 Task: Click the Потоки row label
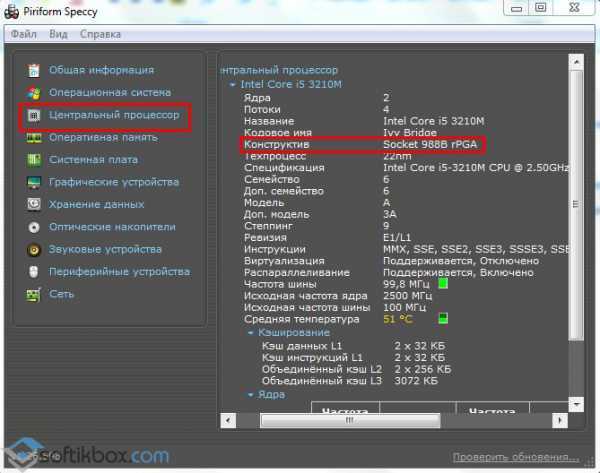pyautogui.click(x=262, y=109)
